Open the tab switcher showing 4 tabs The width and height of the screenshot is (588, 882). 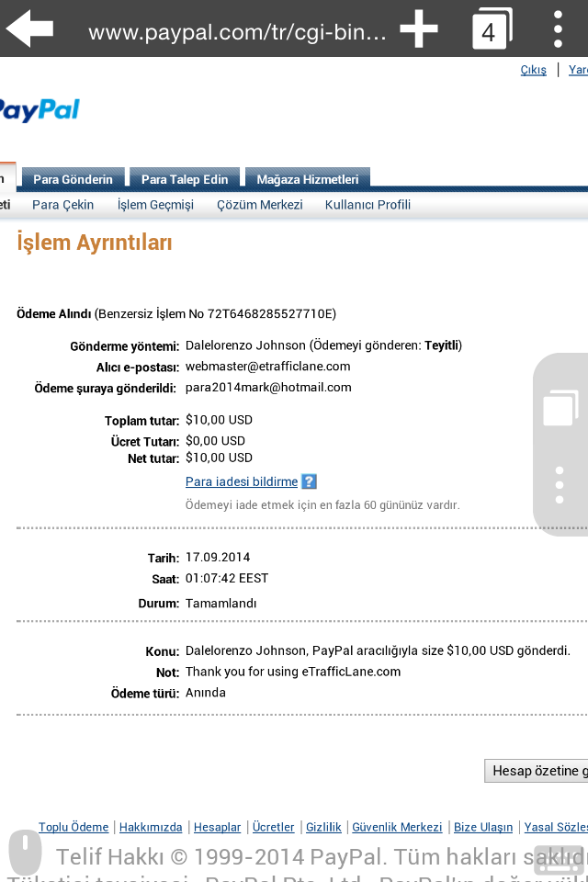pyautogui.click(x=492, y=28)
